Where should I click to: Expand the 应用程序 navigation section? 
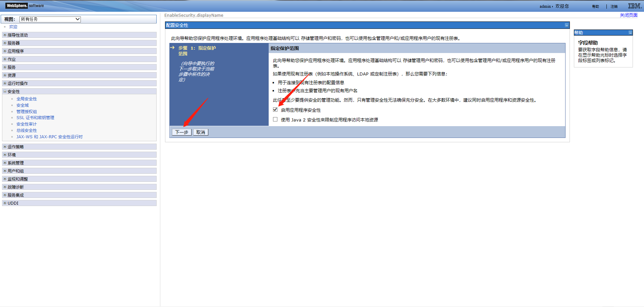tap(5, 51)
